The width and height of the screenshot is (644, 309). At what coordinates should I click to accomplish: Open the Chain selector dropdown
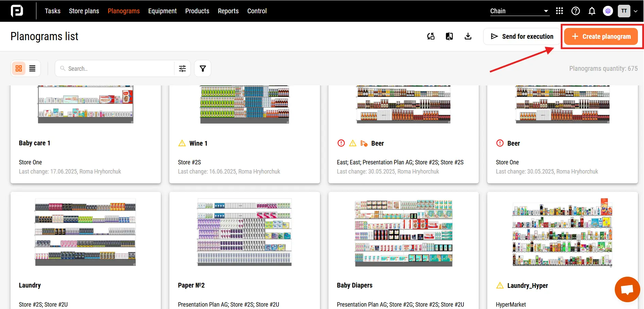tap(519, 11)
